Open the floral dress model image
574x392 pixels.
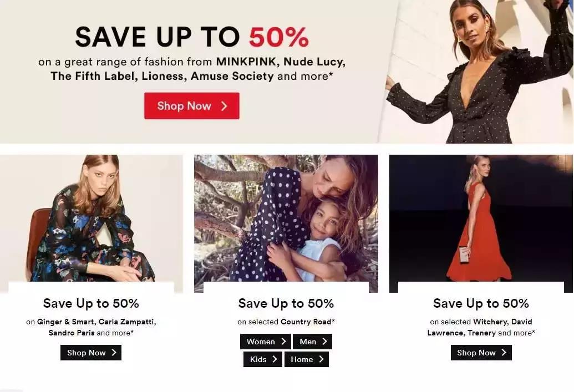tap(91, 218)
